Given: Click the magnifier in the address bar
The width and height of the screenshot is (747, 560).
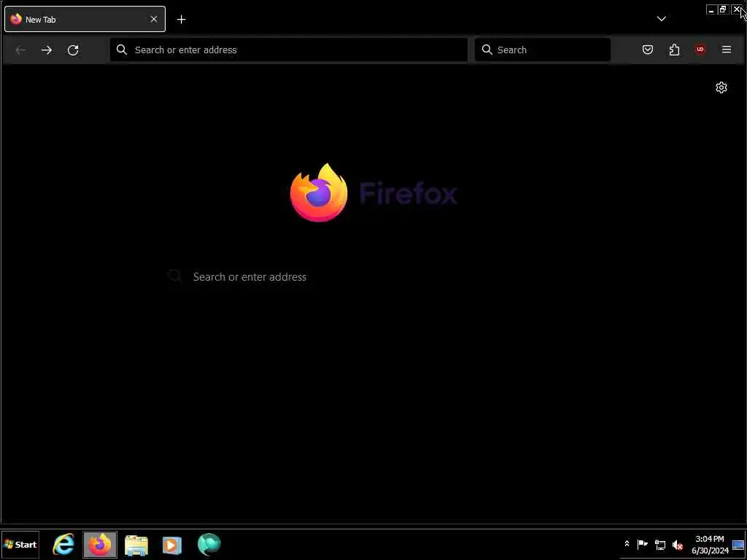Looking at the screenshot, I should [122, 50].
